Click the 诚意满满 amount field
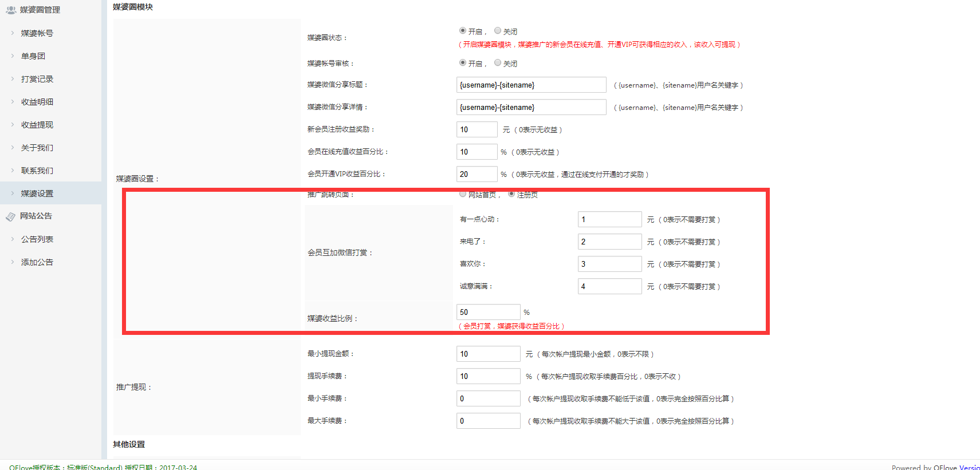This screenshot has width=980, height=470. click(x=610, y=286)
